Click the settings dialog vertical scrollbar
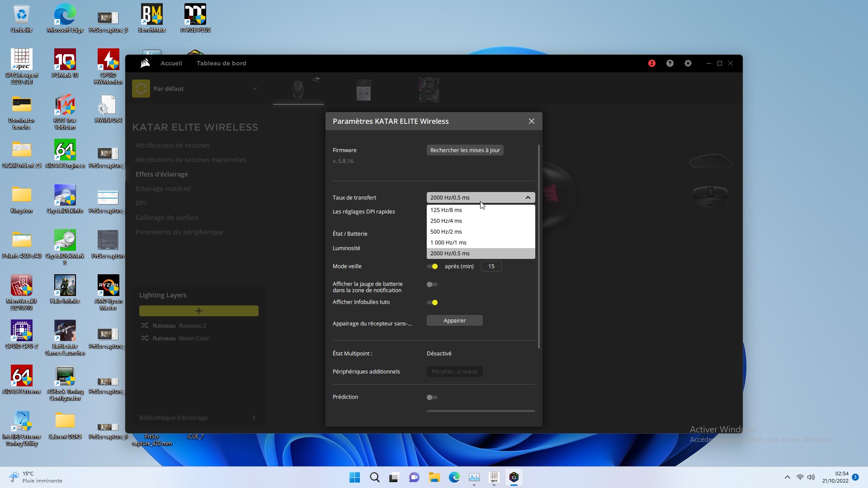The height and width of the screenshot is (488, 868). pos(539,247)
